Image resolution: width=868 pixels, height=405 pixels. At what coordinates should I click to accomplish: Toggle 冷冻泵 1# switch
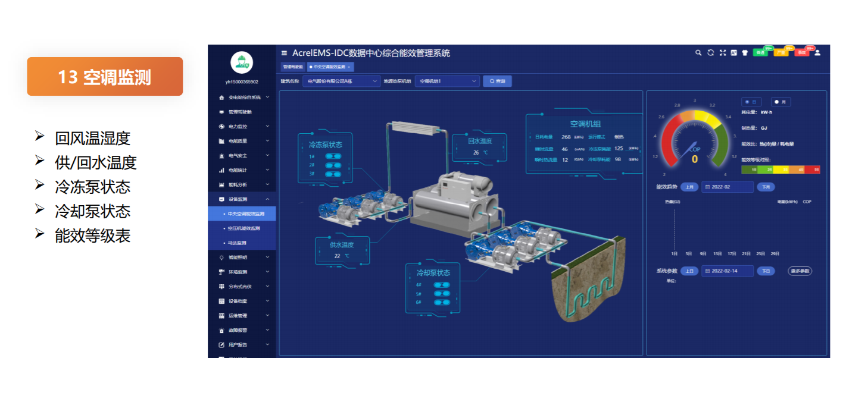pyautogui.click(x=333, y=156)
